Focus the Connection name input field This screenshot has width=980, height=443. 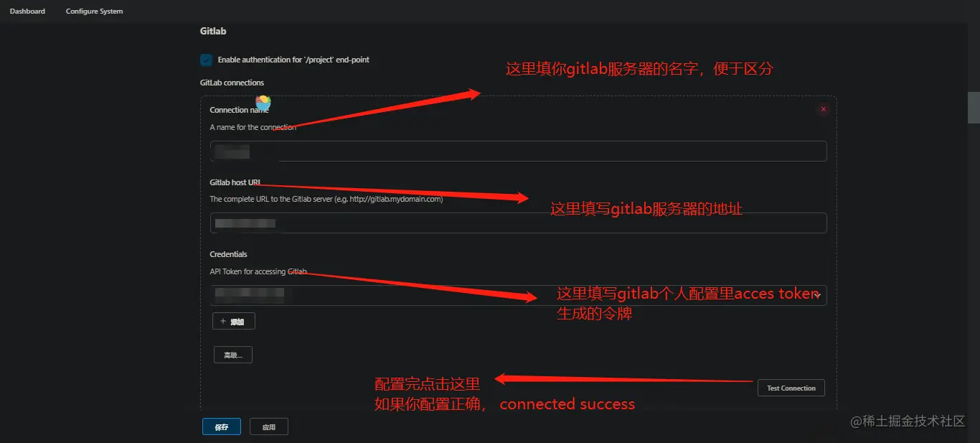[x=518, y=151]
